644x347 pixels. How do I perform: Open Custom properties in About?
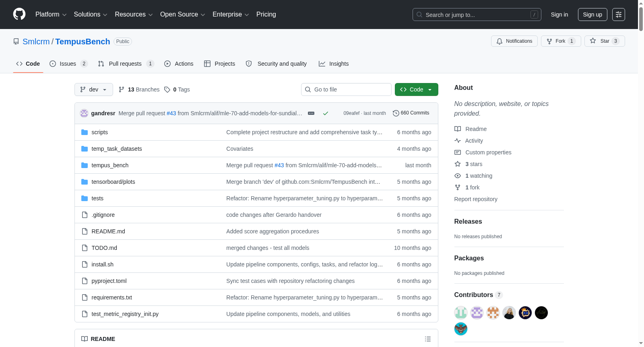click(x=483, y=152)
